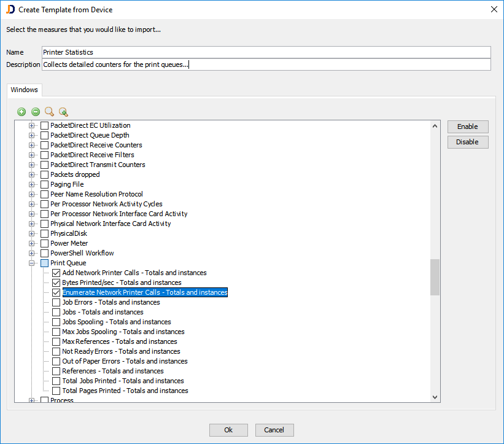Select the Windows tab
The height and width of the screenshot is (444, 504).
[x=25, y=90]
